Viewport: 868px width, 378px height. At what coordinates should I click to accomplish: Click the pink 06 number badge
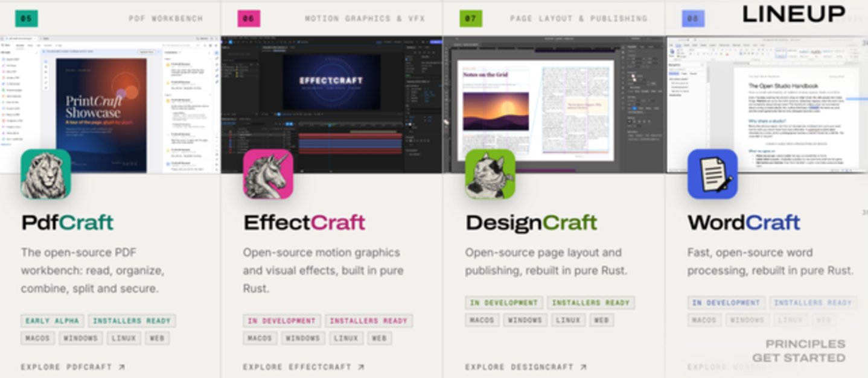pyautogui.click(x=249, y=18)
